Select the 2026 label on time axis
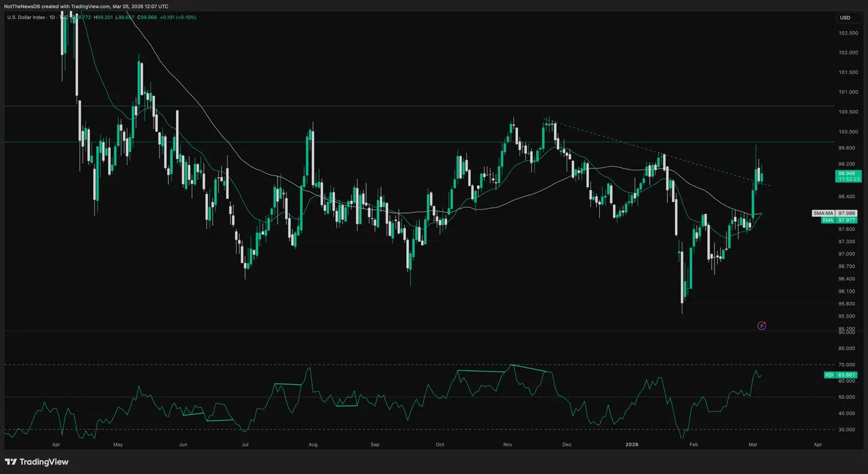868x474 pixels. (631, 444)
